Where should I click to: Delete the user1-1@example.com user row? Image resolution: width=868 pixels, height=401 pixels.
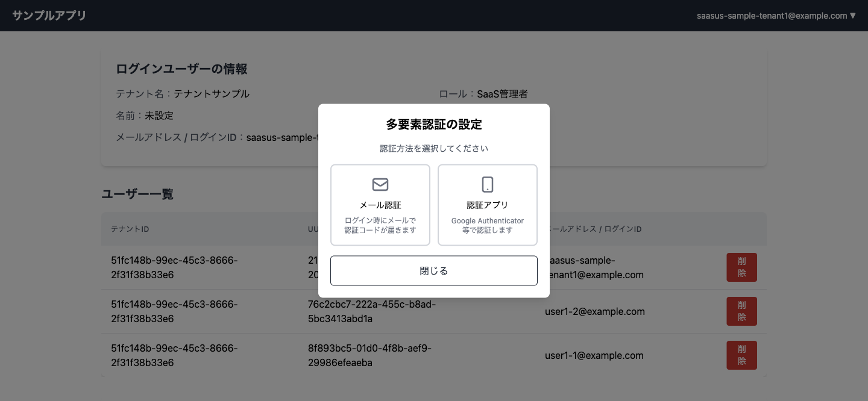coord(742,355)
